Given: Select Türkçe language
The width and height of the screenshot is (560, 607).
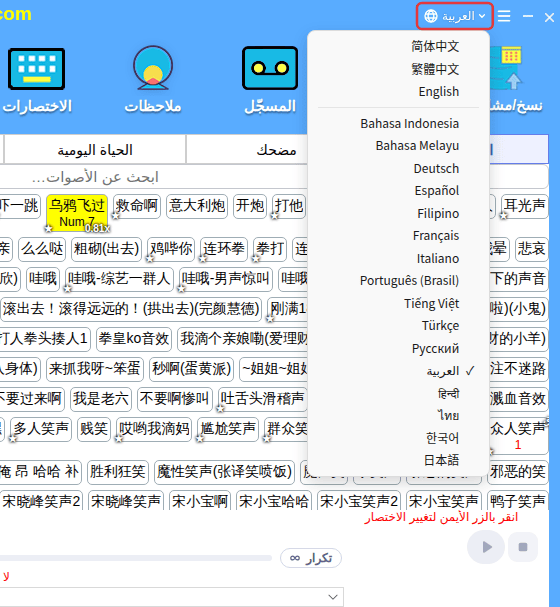Looking at the screenshot, I should click(440, 326).
